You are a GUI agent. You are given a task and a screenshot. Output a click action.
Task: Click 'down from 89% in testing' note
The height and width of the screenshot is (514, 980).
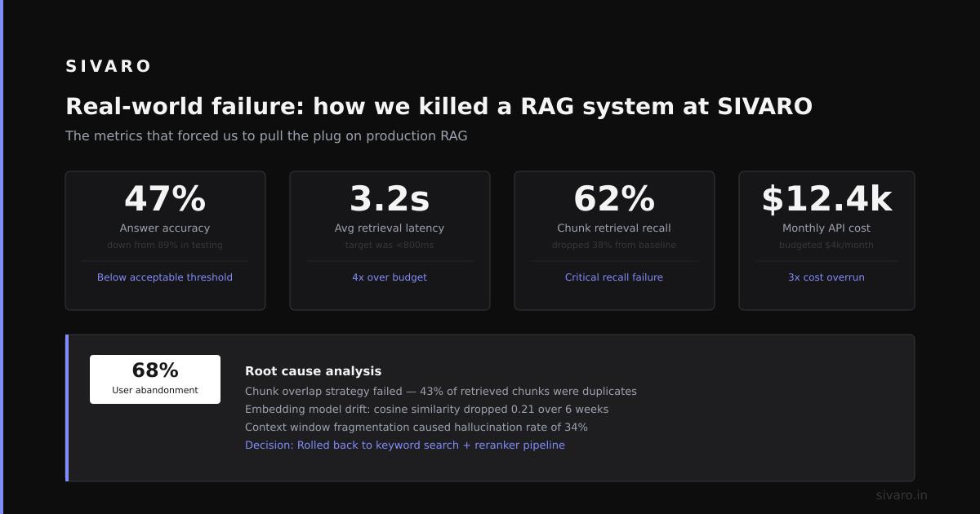tap(165, 245)
